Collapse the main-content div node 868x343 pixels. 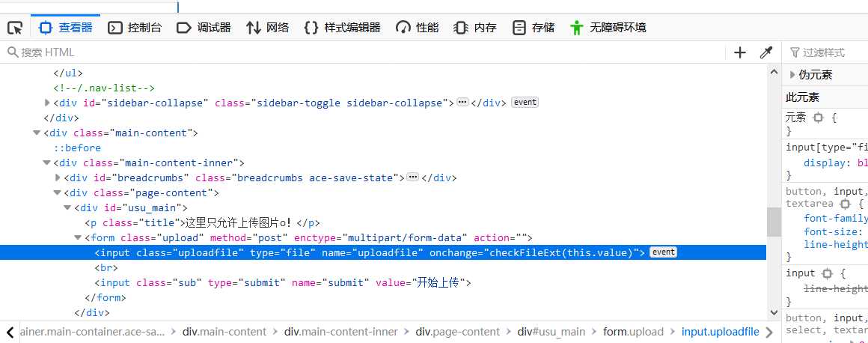point(37,133)
